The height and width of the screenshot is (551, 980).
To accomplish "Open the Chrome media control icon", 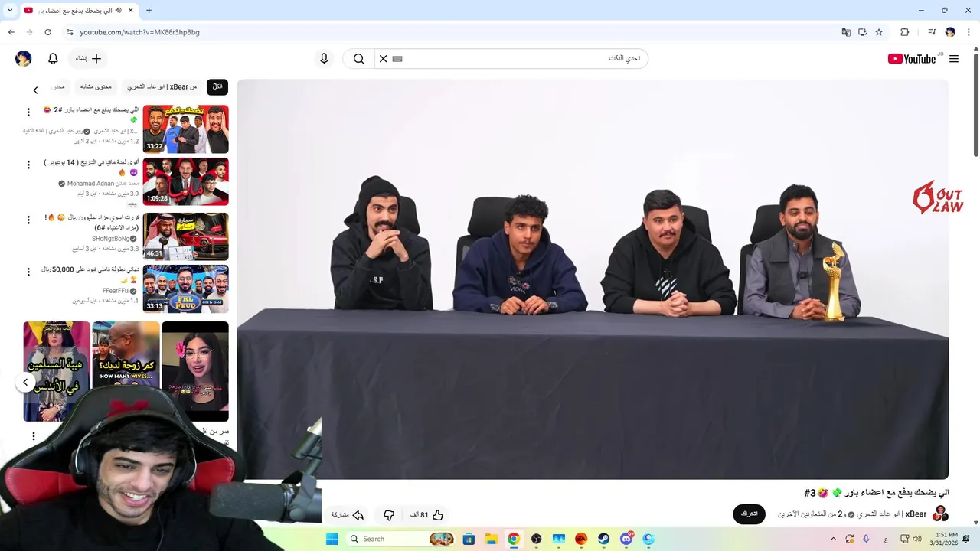I will tap(932, 32).
